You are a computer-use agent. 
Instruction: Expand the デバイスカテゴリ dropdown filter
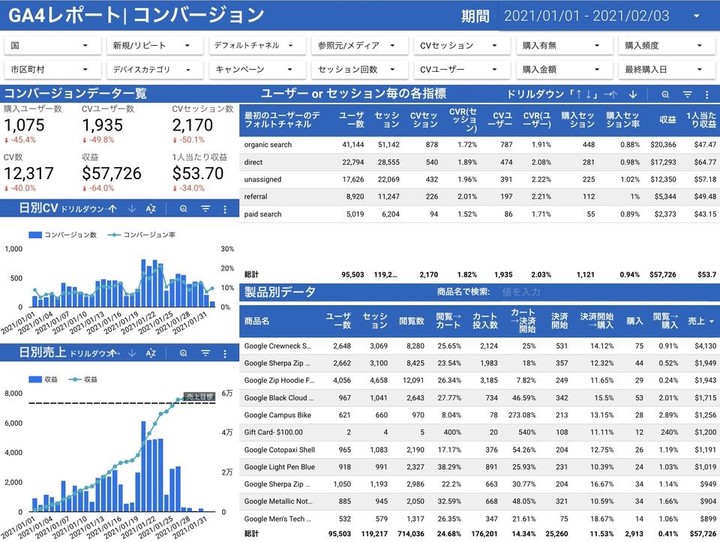[155, 70]
